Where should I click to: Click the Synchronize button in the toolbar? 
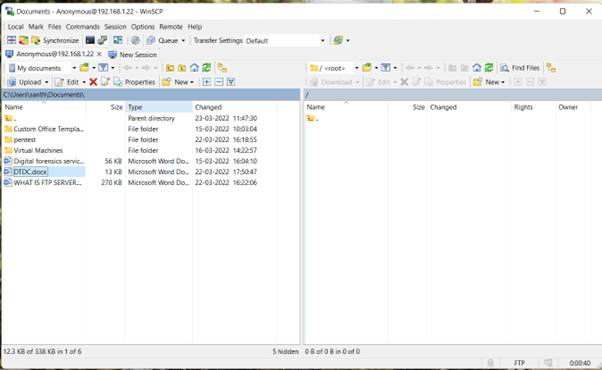click(x=55, y=40)
